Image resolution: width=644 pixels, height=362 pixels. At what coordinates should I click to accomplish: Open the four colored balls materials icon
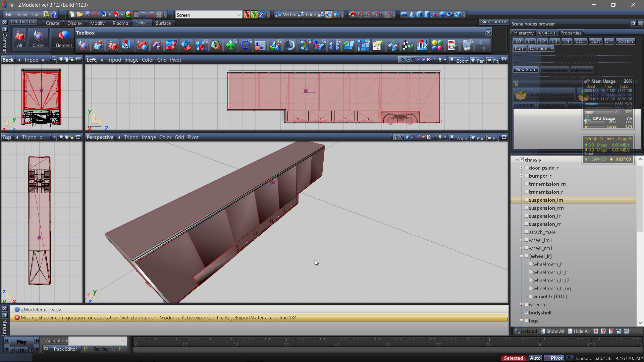tap(437, 45)
